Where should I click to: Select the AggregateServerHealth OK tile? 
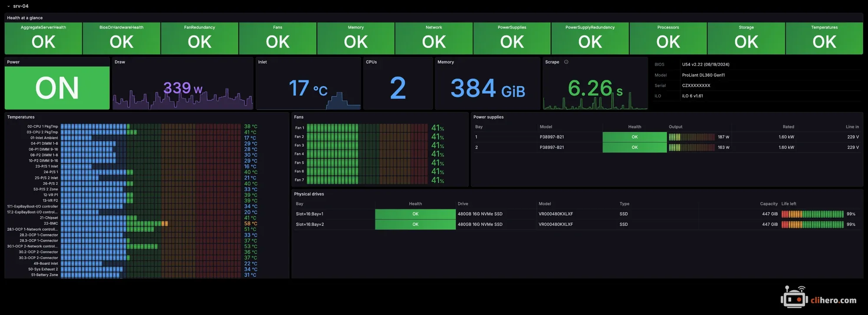[x=43, y=38]
